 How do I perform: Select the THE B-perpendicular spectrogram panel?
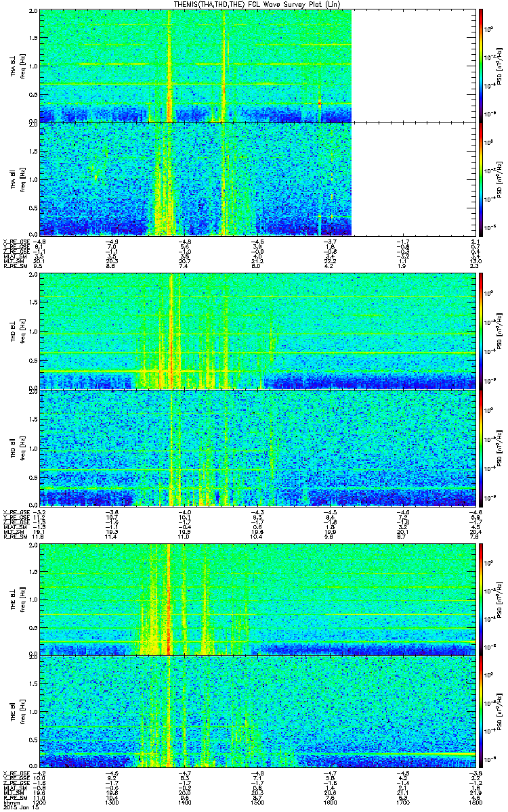coord(257,600)
